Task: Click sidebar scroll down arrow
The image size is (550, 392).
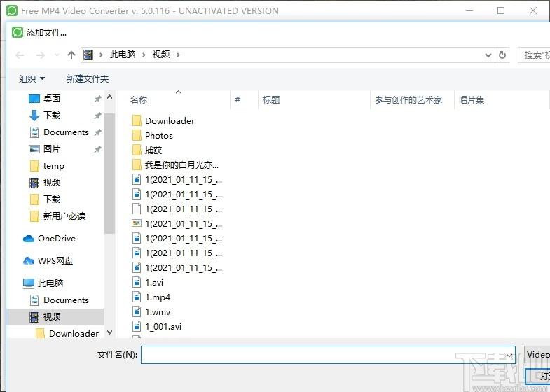Action: [x=109, y=332]
